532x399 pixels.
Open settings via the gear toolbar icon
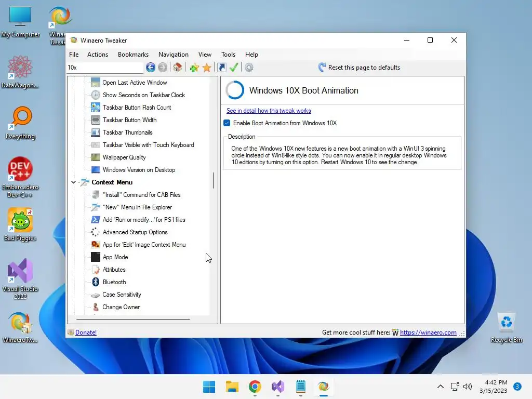click(x=249, y=68)
